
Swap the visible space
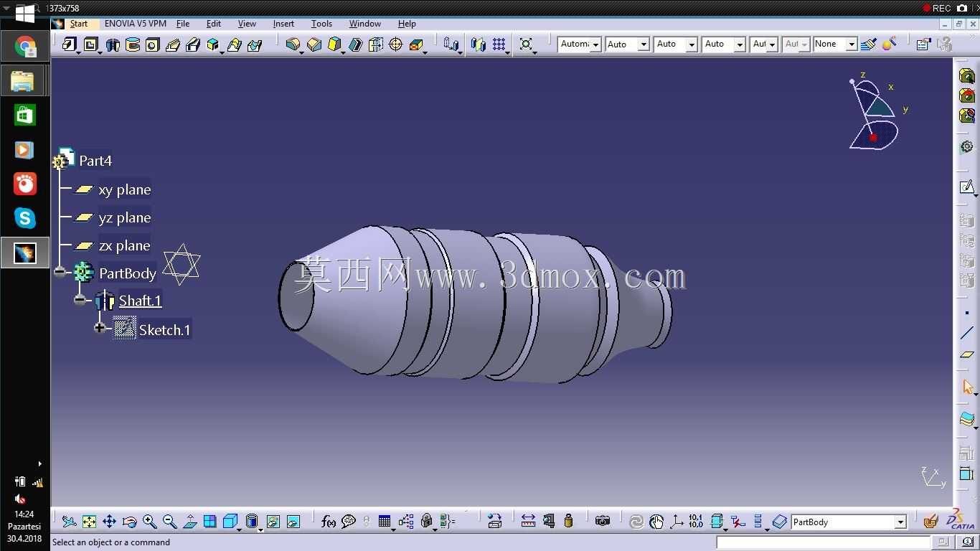point(293,522)
